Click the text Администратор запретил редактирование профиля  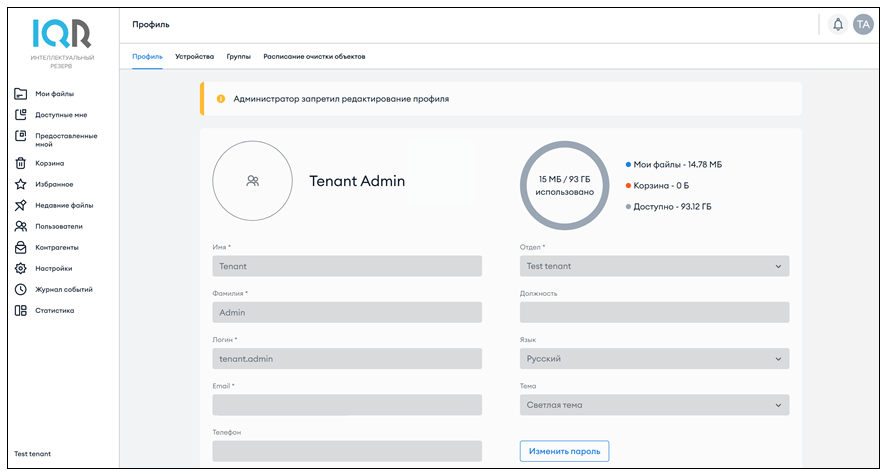(341, 99)
